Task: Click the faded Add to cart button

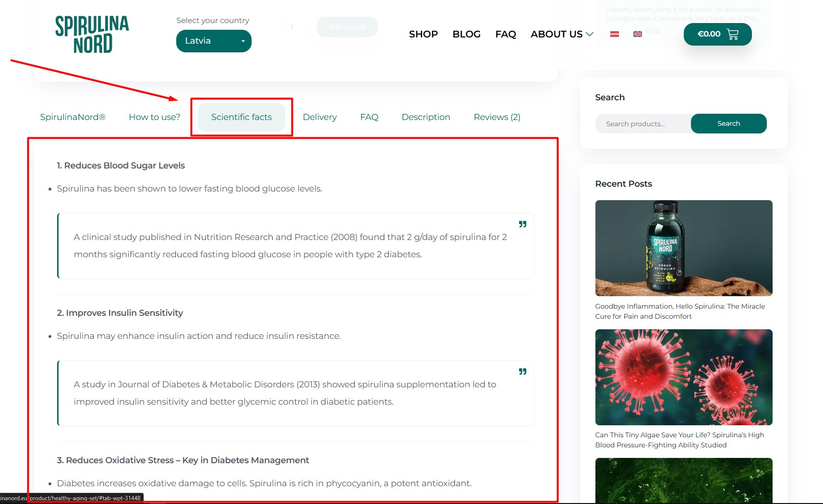Action: [x=347, y=27]
